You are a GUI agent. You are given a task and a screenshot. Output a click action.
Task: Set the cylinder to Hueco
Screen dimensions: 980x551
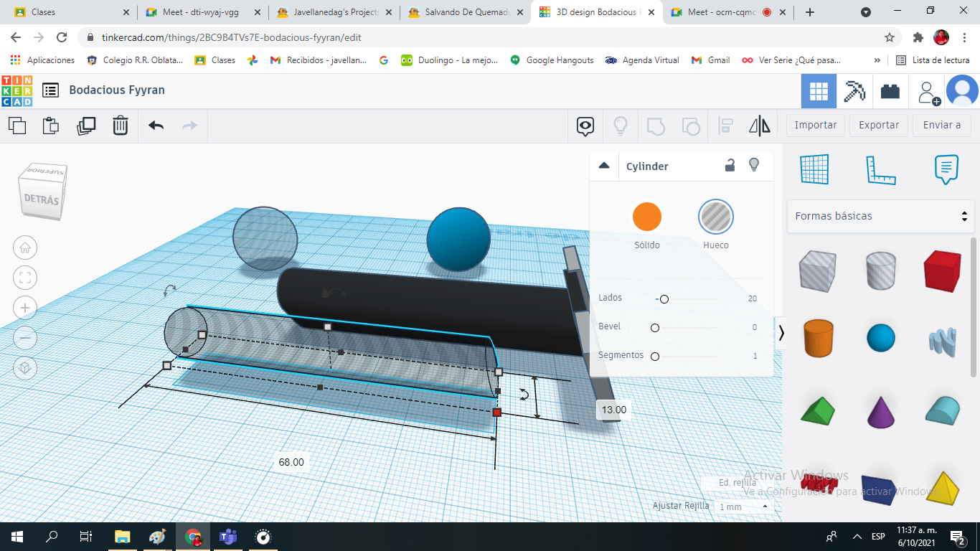click(x=716, y=217)
